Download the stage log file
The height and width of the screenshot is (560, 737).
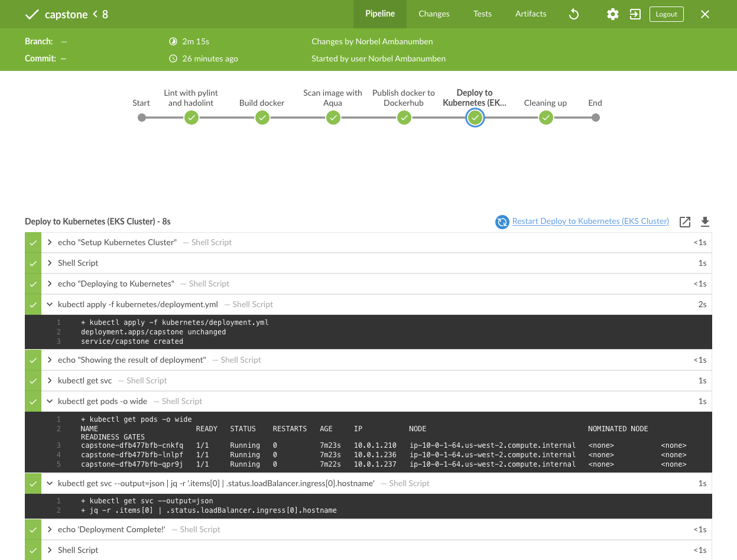pos(704,222)
